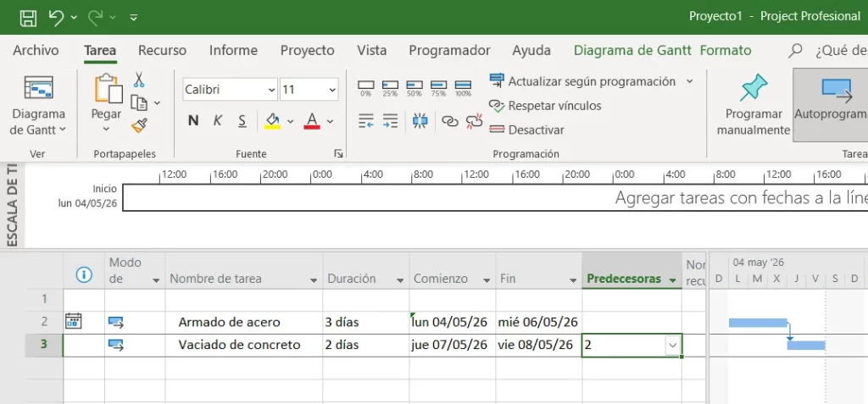868x404 pixels.
Task: Click the Unlink tasks icon
Action: (474, 121)
